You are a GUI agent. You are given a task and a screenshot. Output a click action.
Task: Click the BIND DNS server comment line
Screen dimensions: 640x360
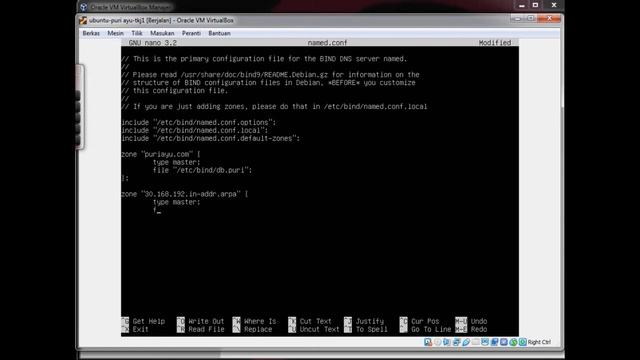click(x=264, y=59)
